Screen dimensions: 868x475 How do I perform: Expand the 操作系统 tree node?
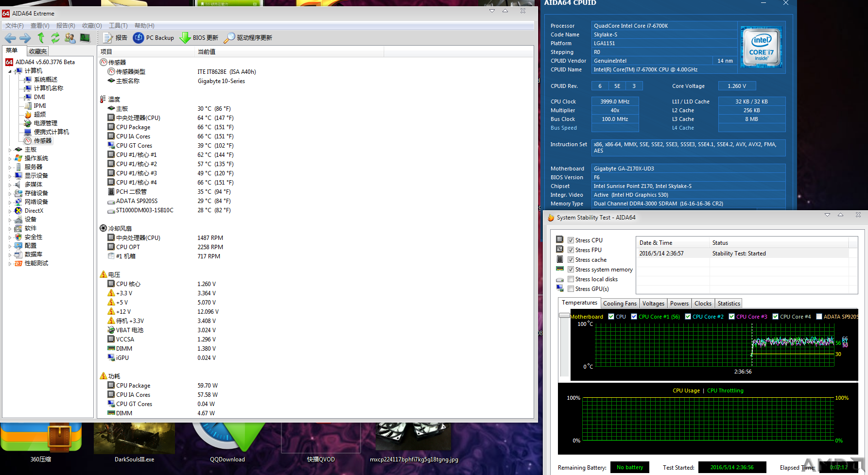point(10,159)
